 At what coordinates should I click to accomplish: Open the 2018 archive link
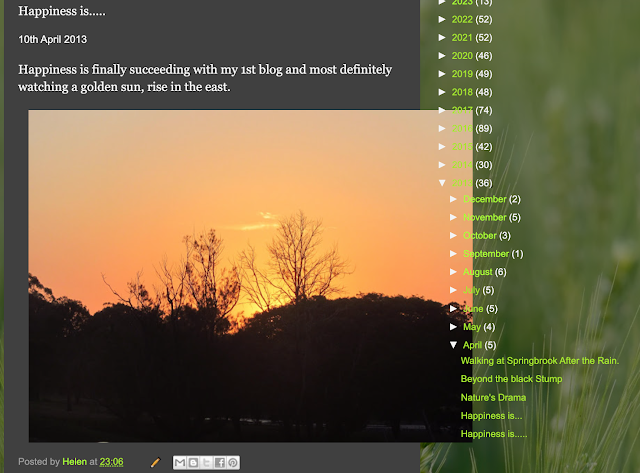click(462, 92)
